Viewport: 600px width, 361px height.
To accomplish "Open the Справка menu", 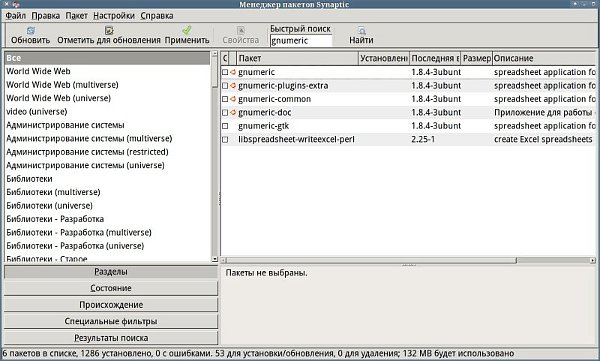I will pyautogui.click(x=157, y=16).
